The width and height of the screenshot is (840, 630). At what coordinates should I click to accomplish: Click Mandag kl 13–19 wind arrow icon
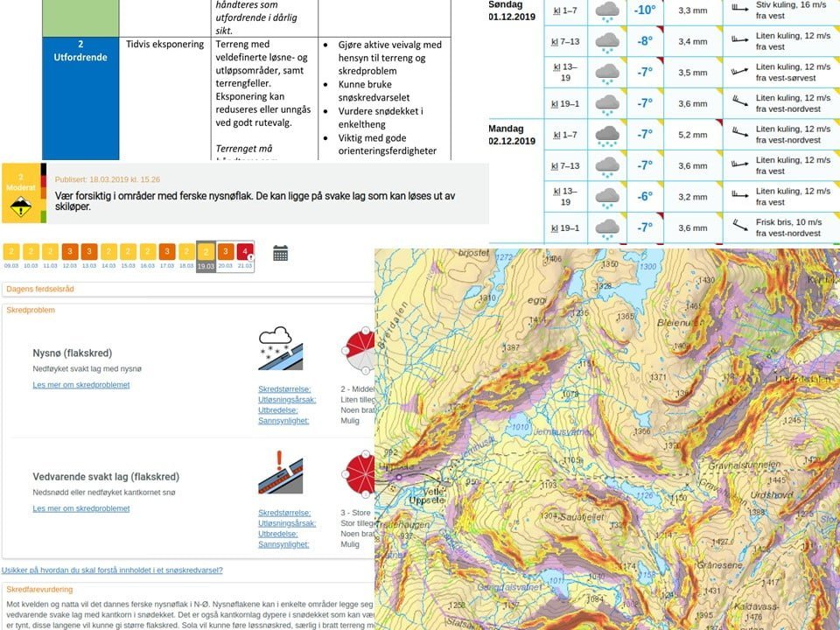(x=740, y=194)
